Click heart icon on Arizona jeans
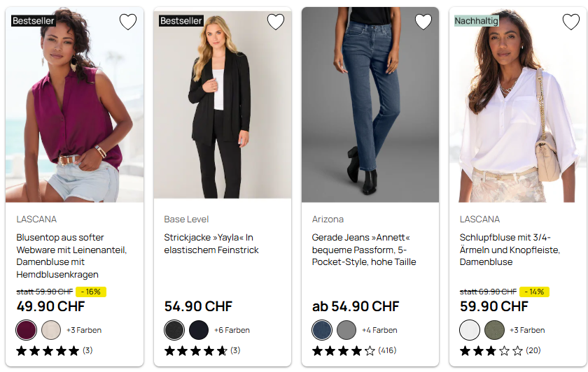This screenshot has width=588, height=372. (423, 22)
